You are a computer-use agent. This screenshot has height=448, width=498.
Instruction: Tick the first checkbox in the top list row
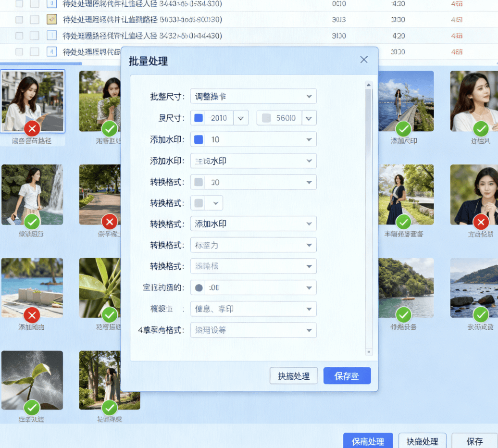(19, 4)
